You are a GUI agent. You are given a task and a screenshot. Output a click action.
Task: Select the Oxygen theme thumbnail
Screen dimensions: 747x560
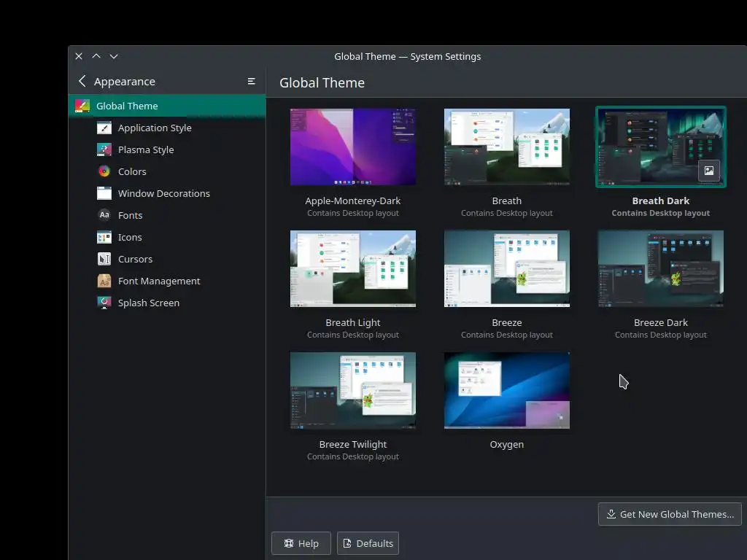pos(507,391)
